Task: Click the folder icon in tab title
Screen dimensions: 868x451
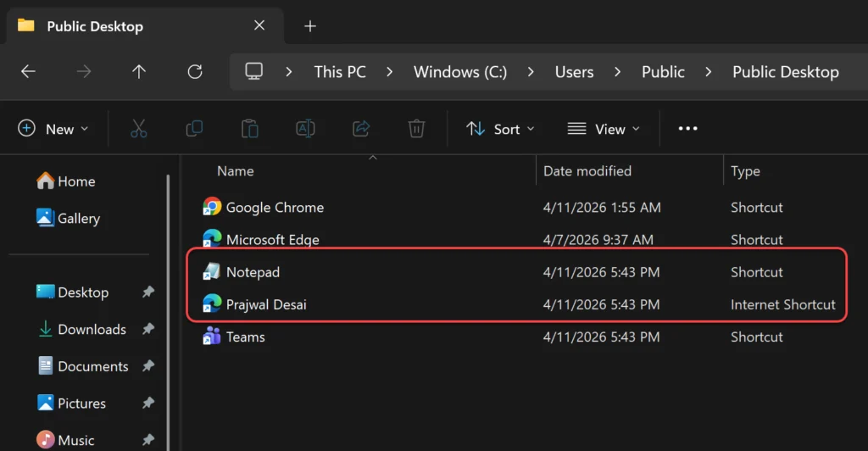Action: pyautogui.click(x=26, y=25)
